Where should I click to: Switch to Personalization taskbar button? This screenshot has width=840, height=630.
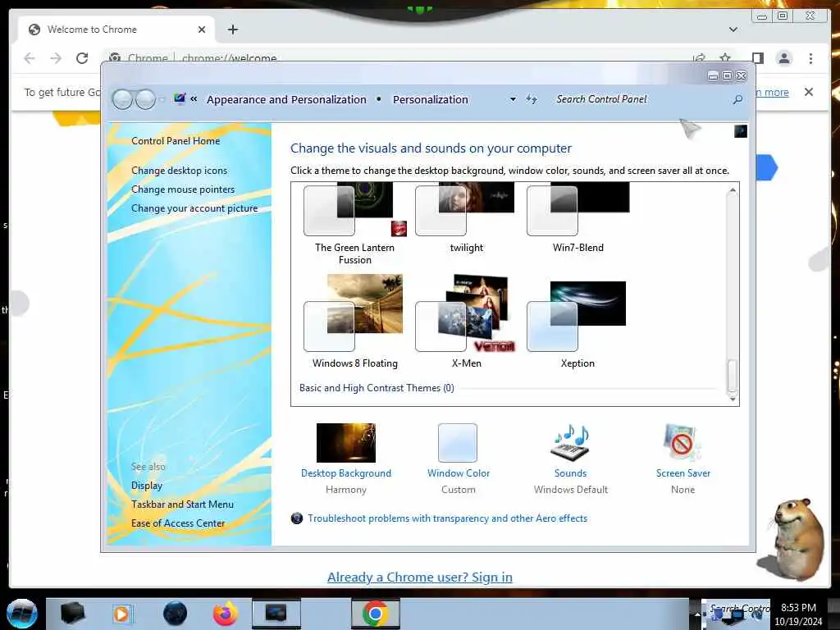(x=276, y=614)
